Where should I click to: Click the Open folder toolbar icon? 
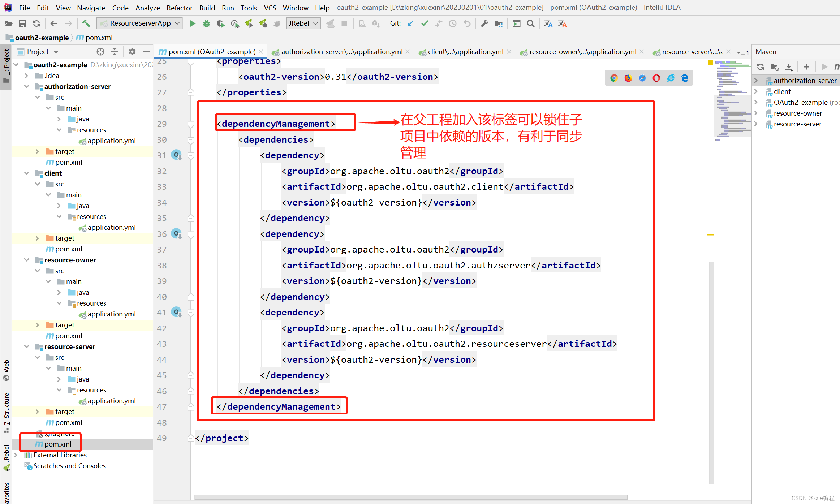[8, 23]
